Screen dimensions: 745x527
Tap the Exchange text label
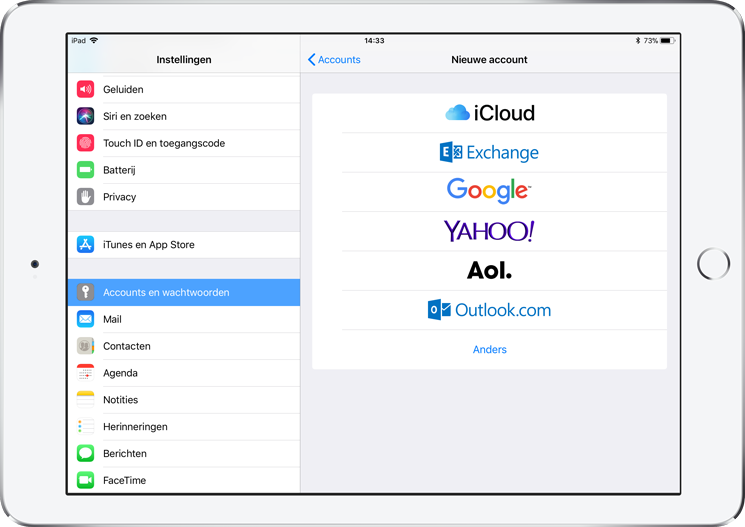click(503, 153)
